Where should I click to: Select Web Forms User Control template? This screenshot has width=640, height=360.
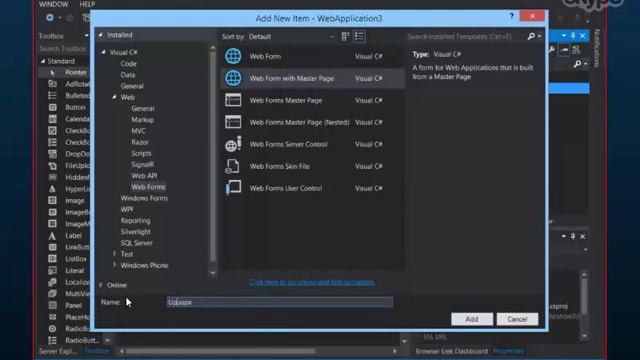(313, 189)
